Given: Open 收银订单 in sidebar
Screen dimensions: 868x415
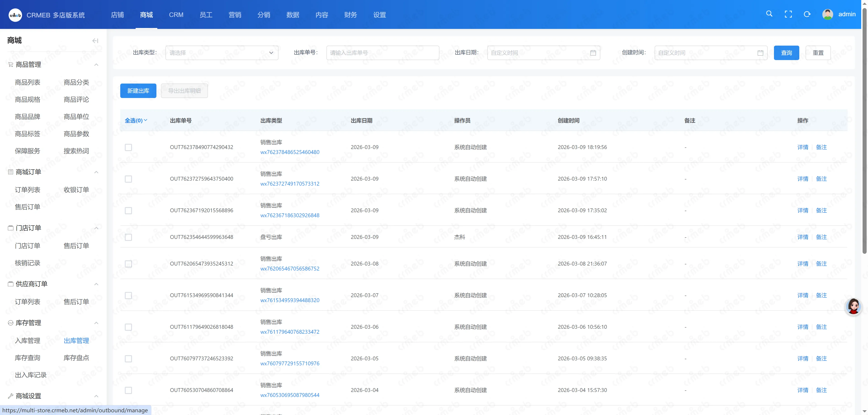Looking at the screenshot, I should pos(76,190).
